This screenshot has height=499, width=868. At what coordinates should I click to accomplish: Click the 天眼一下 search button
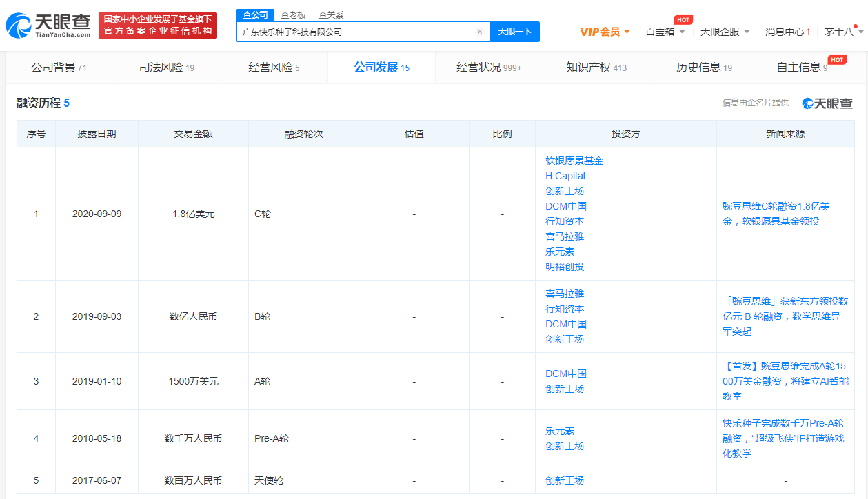(515, 32)
